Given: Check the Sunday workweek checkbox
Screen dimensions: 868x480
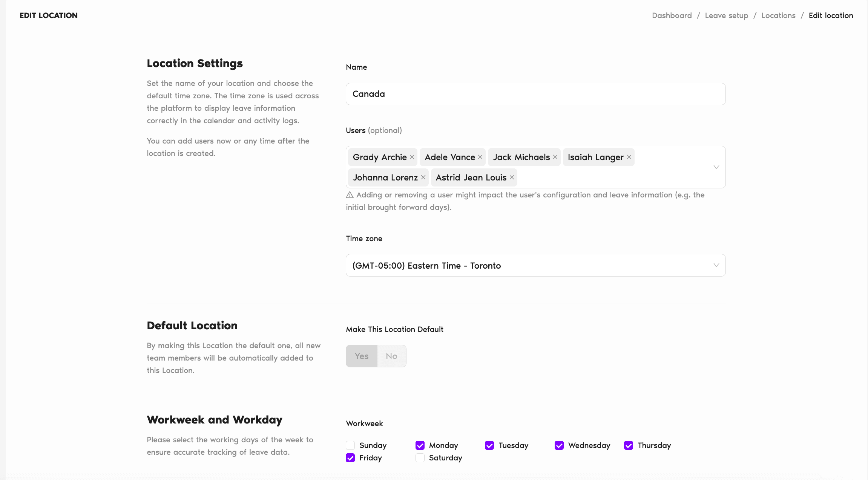Looking at the screenshot, I should point(350,445).
